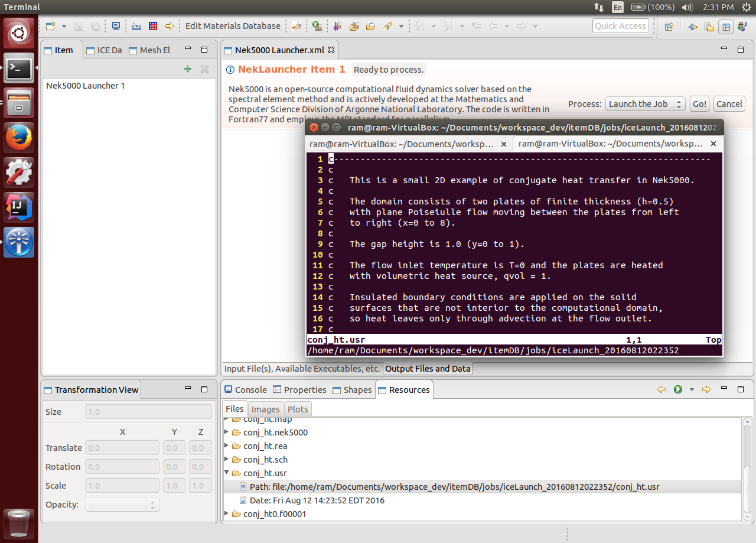Click the blue and red grid icon
The image size is (756, 543).
(153, 26)
